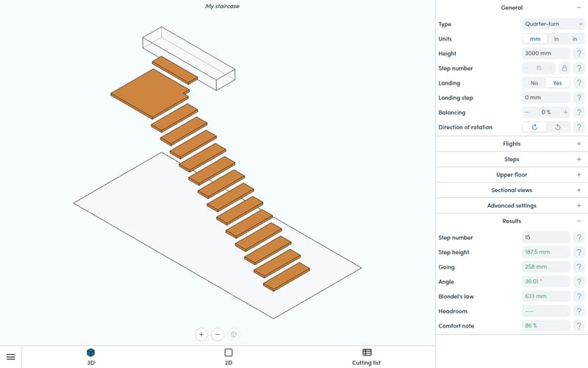Open help for Landing

(x=579, y=83)
